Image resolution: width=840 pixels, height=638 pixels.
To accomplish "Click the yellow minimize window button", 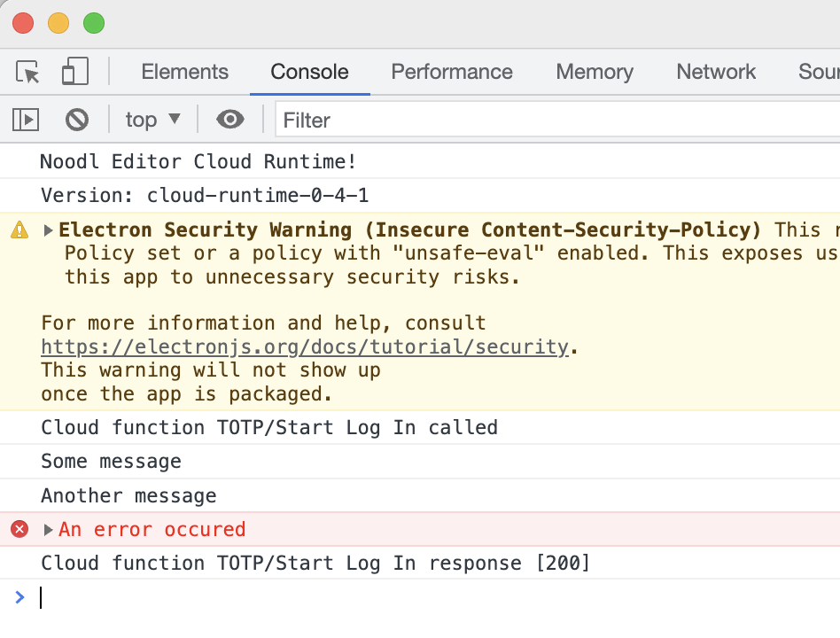I will (x=58, y=24).
